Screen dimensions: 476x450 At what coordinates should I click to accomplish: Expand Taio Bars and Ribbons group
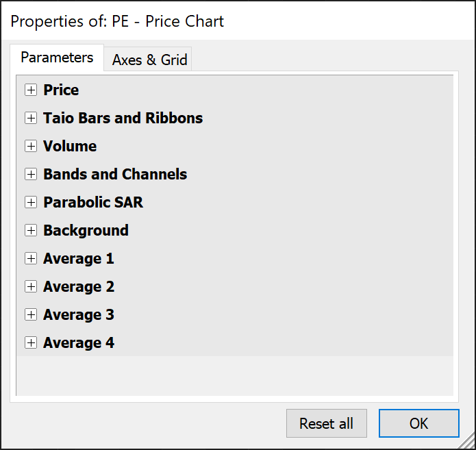pyautogui.click(x=31, y=118)
